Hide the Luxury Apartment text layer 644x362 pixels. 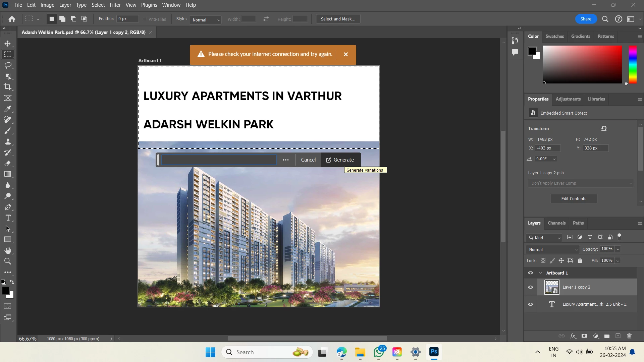pyautogui.click(x=530, y=304)
